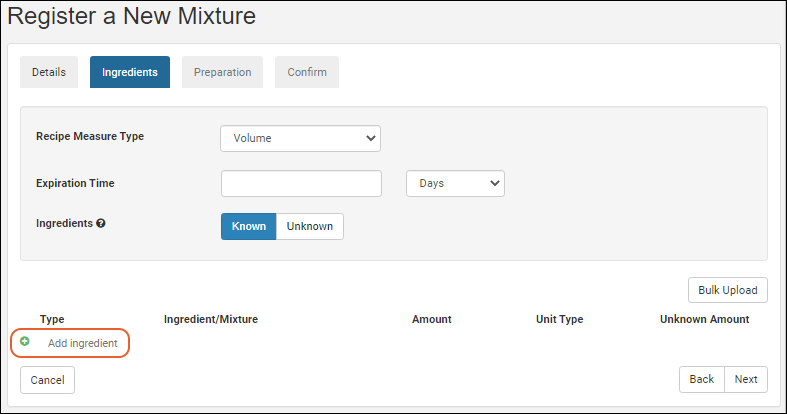
Task: Expand the Days unit dropdown
Action: (x=455, y=184)
